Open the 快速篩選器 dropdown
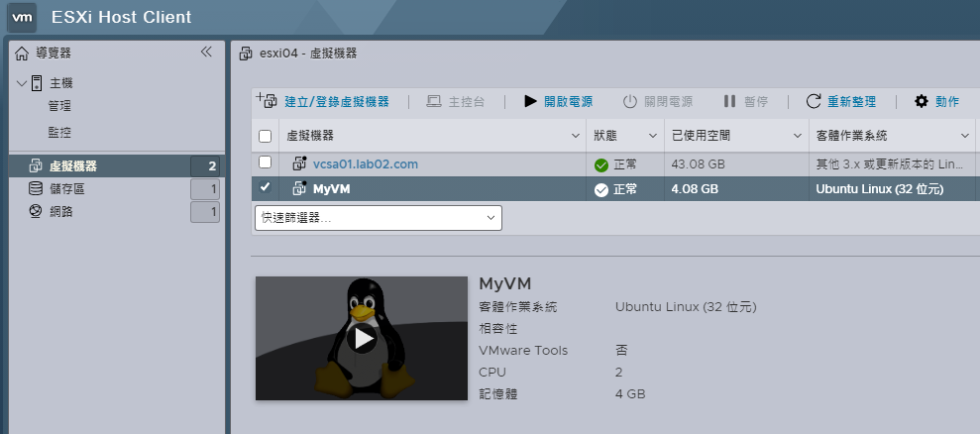Viewport: 980px width, 434px height. coord(379,218)
